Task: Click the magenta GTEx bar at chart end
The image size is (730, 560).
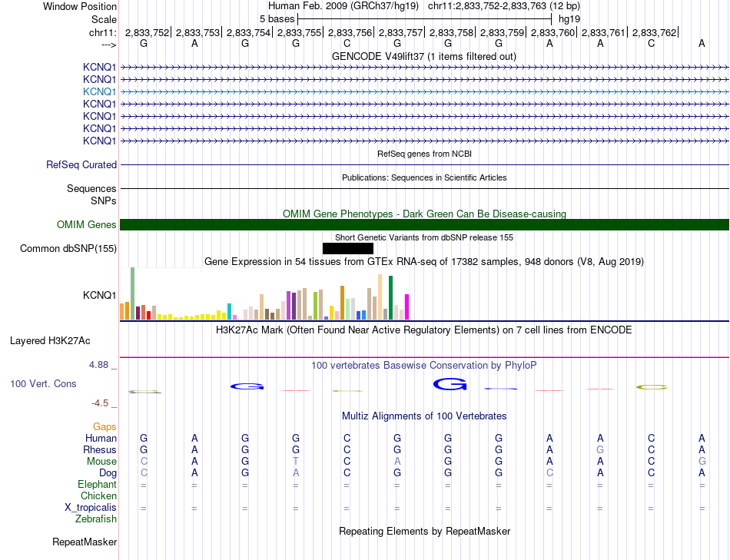Action: tap(406, 307)
